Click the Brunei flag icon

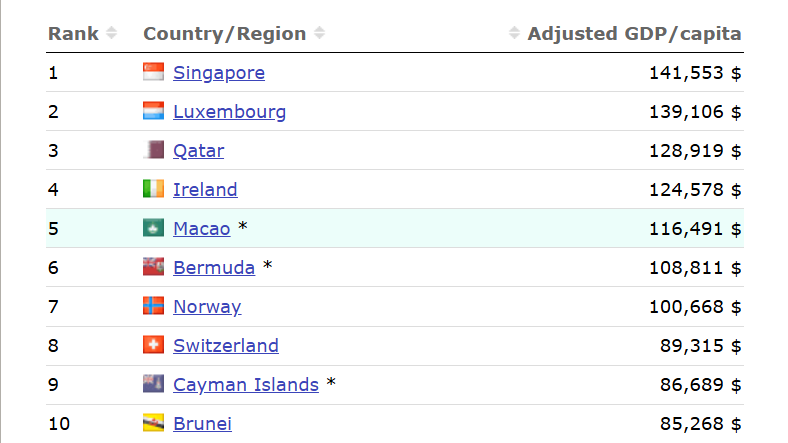153,423
